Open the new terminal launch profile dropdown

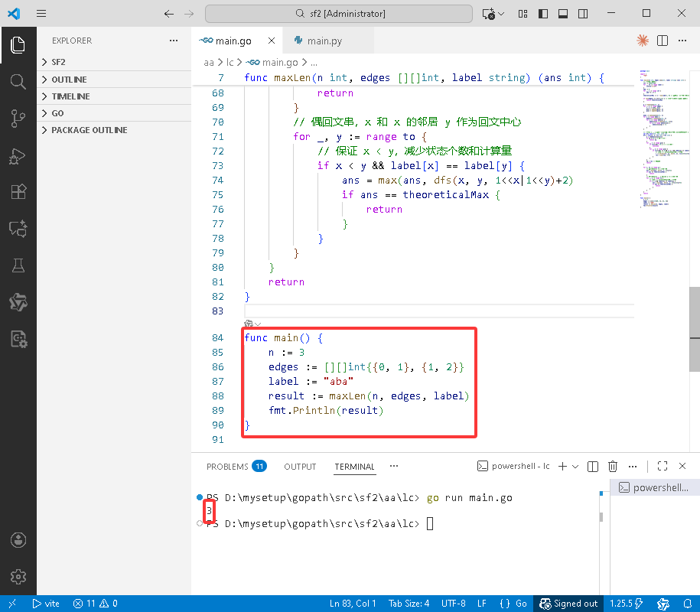point(575,467)
